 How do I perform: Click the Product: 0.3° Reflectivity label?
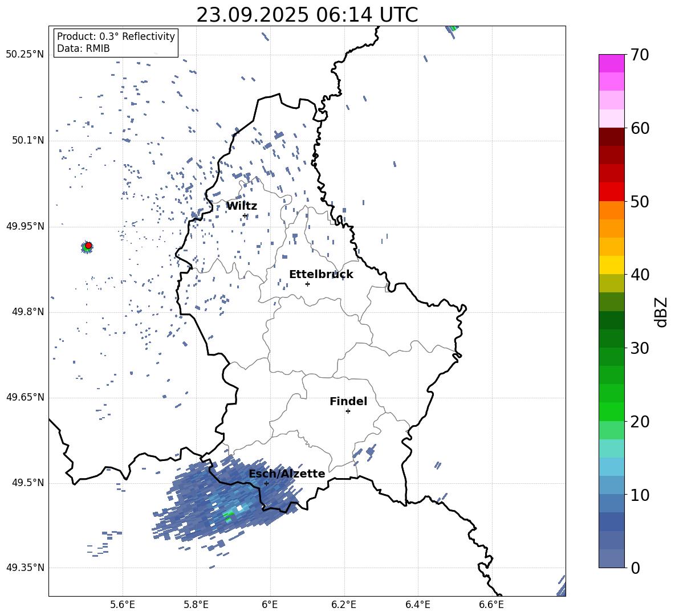[116, 36]
